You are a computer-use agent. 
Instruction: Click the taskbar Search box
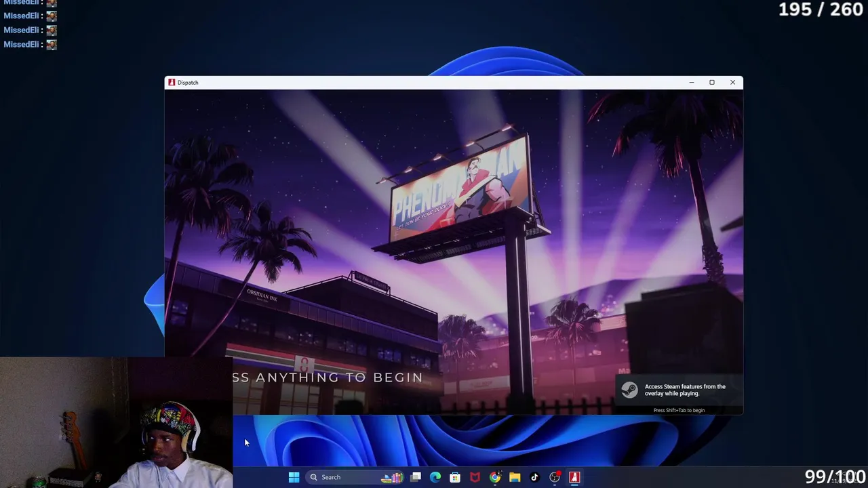[x=355, y=477]
